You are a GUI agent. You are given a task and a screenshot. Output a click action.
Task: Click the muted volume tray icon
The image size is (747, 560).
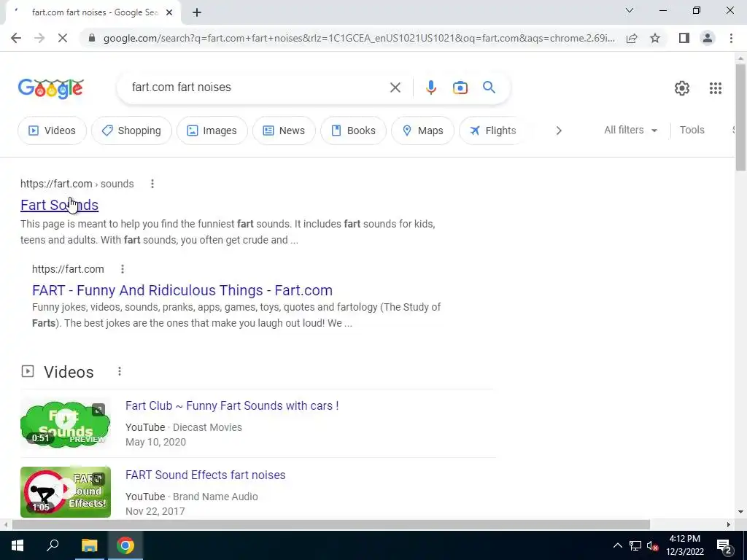653,545
